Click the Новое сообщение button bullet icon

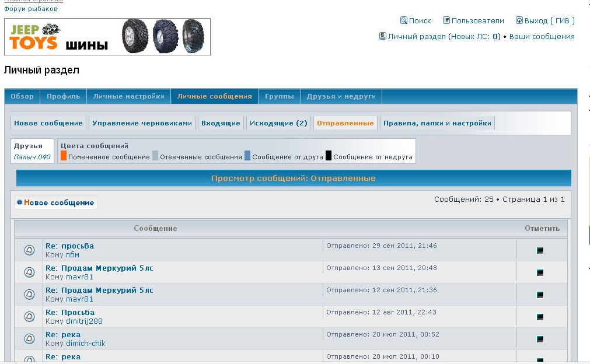[x=20, y=202]
